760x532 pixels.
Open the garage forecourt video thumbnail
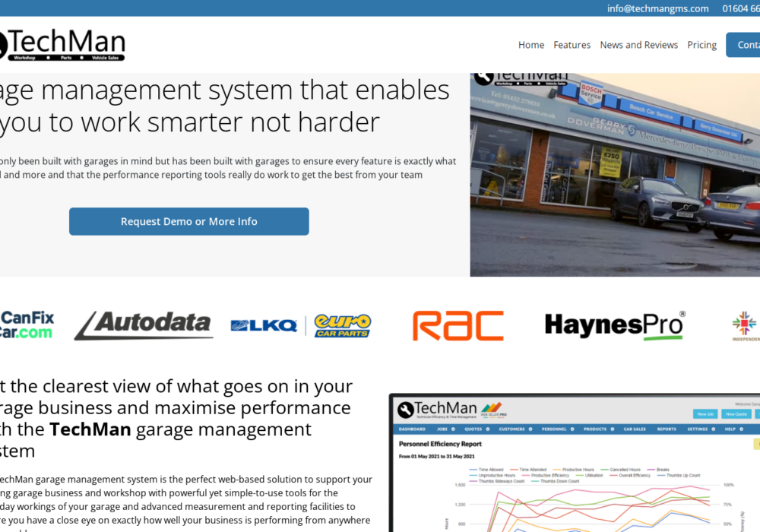[x=615, y=175]
